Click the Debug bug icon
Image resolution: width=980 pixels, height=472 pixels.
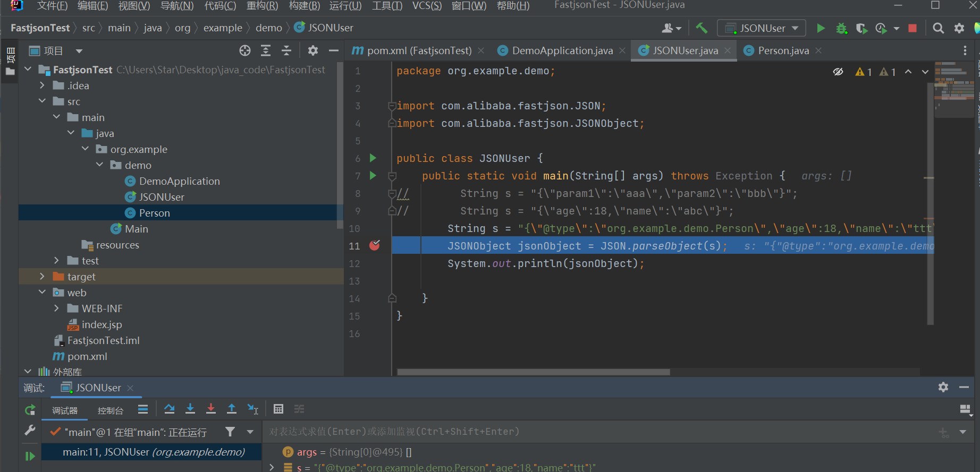tap(841, 28)
